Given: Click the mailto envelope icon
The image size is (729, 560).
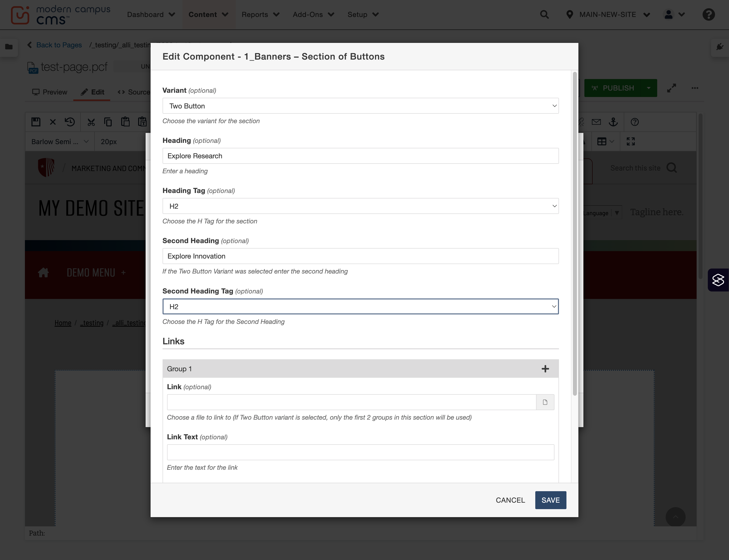Looking at the screenshot, I should click(x=596, y=122).
